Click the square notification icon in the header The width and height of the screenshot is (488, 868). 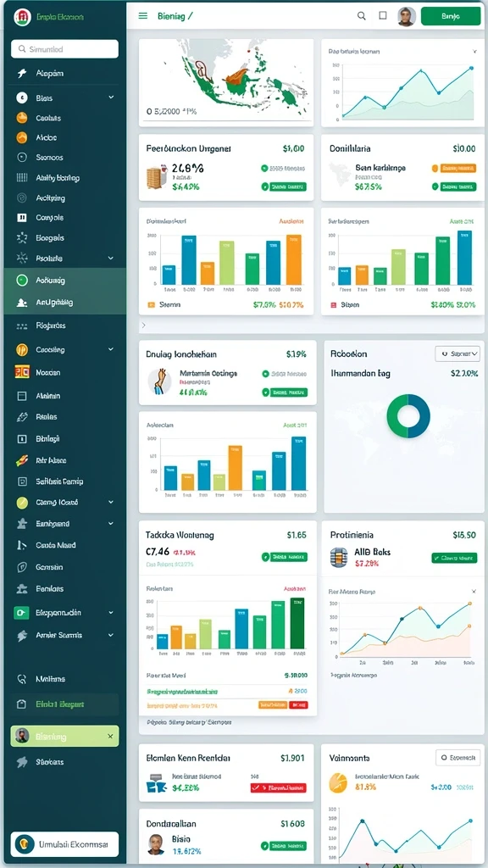382,16
